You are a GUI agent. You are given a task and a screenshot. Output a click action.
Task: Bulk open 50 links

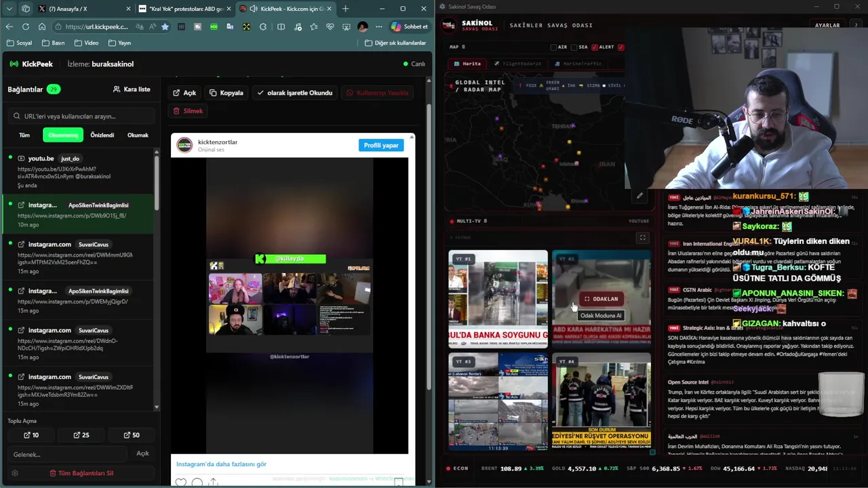132,435
